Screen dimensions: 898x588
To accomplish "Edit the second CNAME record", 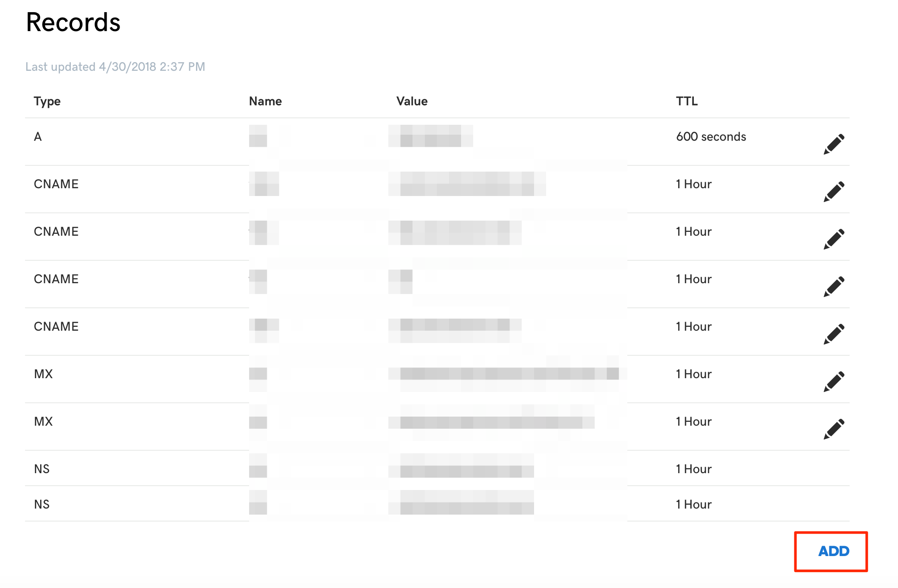I will (x=834, y=239).
